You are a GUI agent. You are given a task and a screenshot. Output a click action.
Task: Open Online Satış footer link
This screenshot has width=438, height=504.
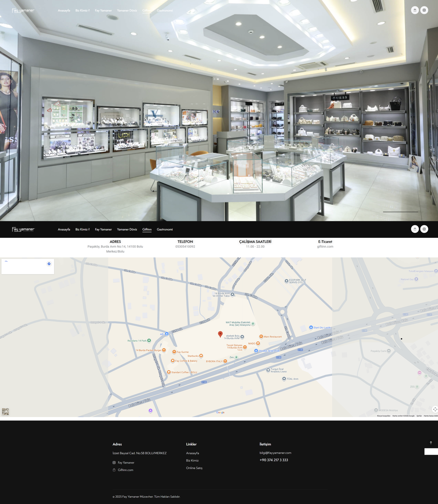(194, 468)
